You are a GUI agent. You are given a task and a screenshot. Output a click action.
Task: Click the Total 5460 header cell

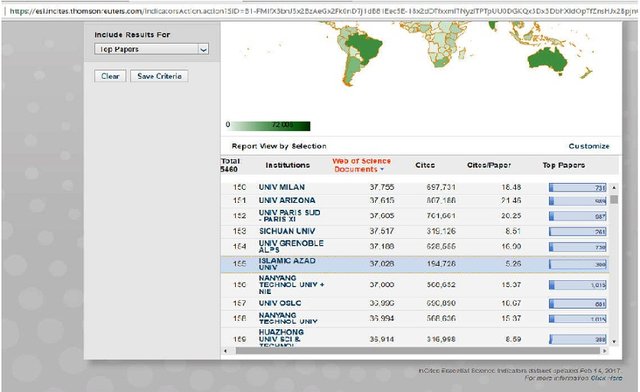[x=230, y=165]
